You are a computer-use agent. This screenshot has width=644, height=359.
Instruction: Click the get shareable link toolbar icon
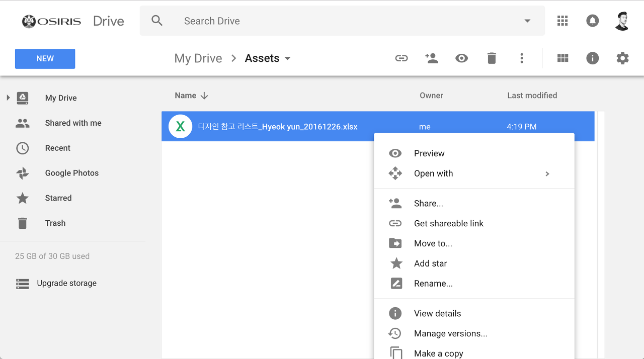tap(401, 58)
